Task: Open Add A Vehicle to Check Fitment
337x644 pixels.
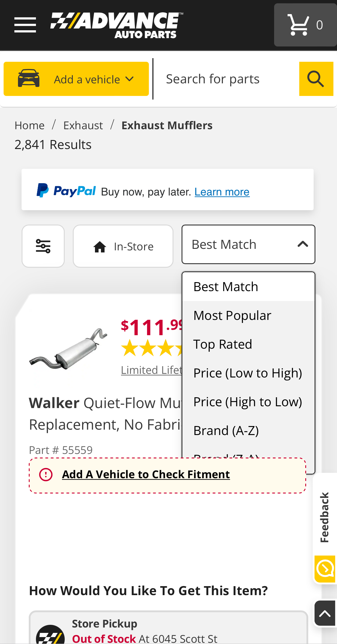Action: (x=146, y=474)
